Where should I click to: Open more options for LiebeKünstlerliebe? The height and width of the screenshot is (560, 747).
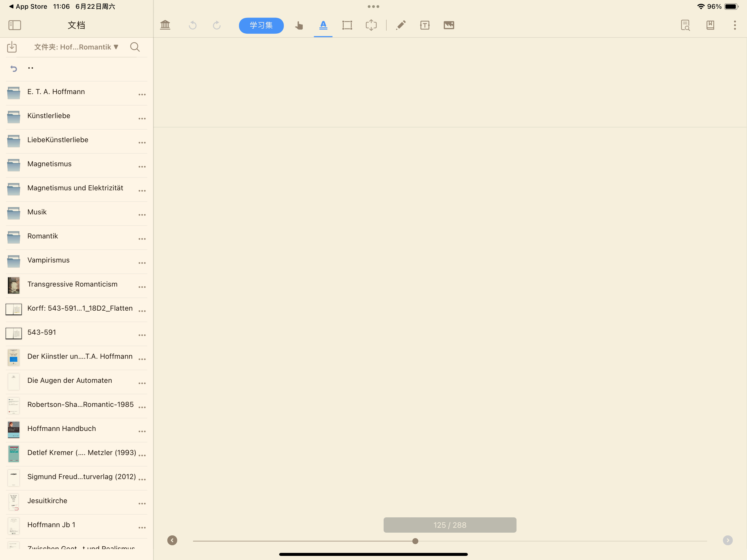point(142,143)
